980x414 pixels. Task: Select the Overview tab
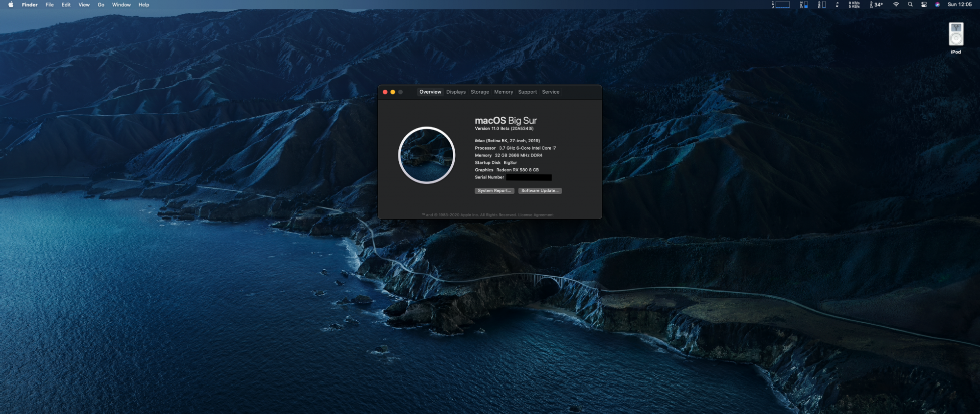(x=430, y=92)
